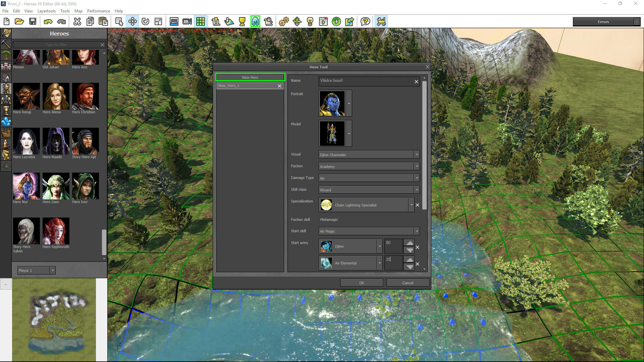Open the Model dropdown arrow
The image size is (644, 362).
tap(349, 133)
